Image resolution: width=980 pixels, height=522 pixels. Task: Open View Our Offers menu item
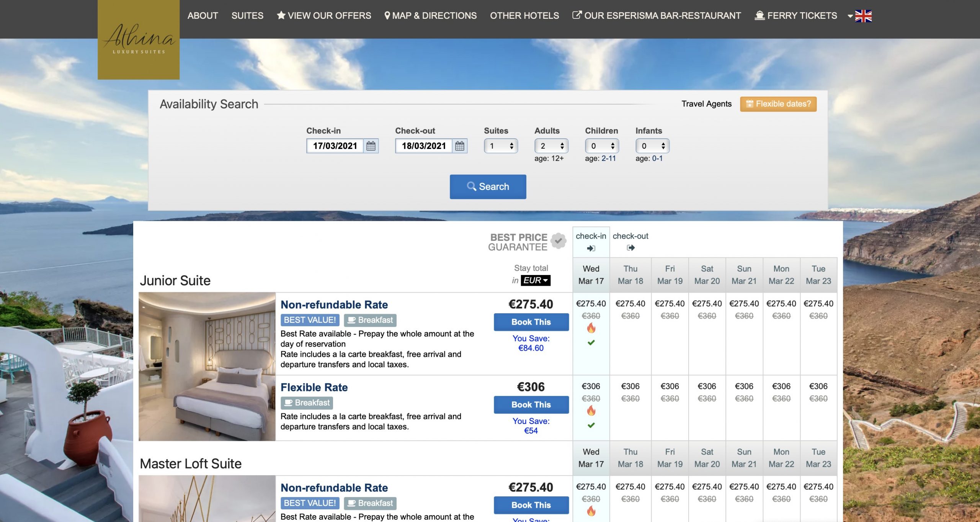[324, 16]
